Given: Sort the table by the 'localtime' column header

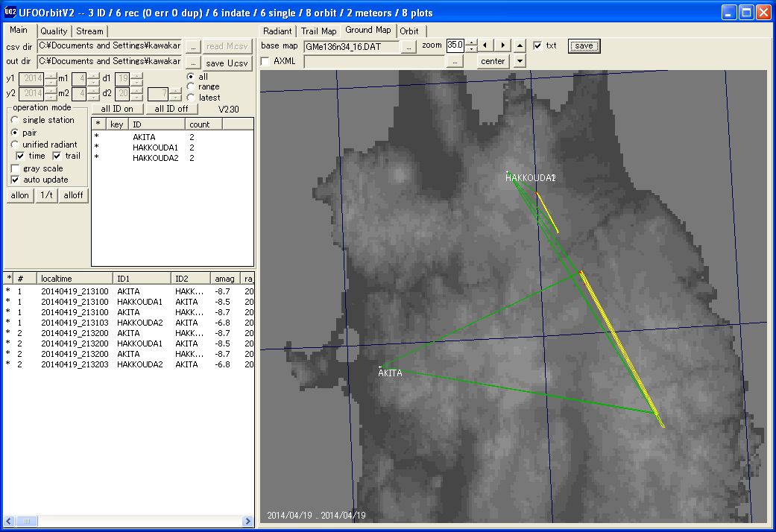Looking at the screenshot, I should coord(75,279).
